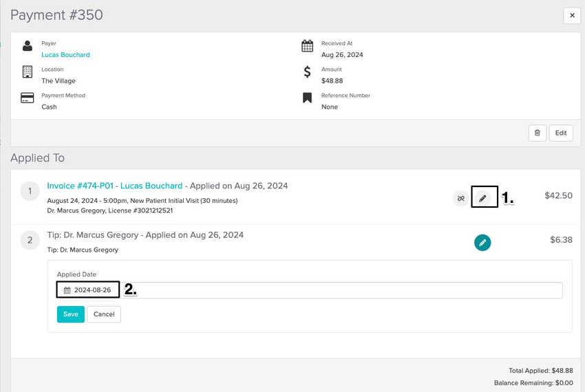Click the dollar sign amount icon
This screenshot has width=585, height=392.
pos(307,72)
